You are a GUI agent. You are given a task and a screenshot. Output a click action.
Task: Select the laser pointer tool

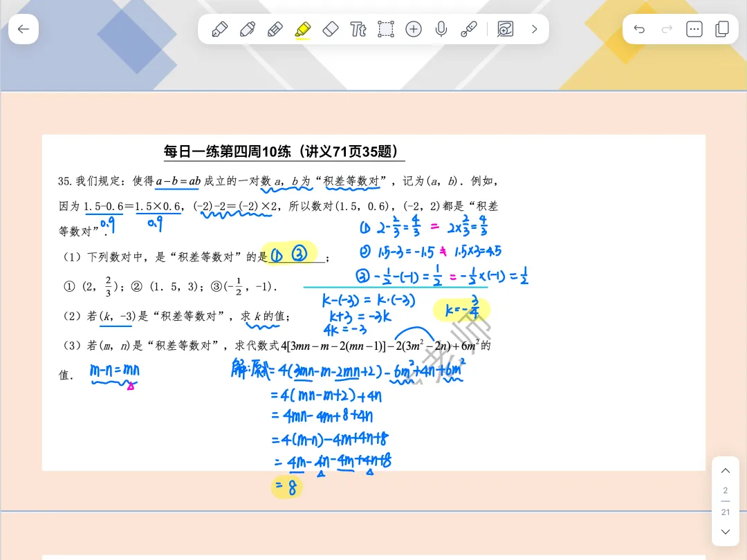pos(469,30)
